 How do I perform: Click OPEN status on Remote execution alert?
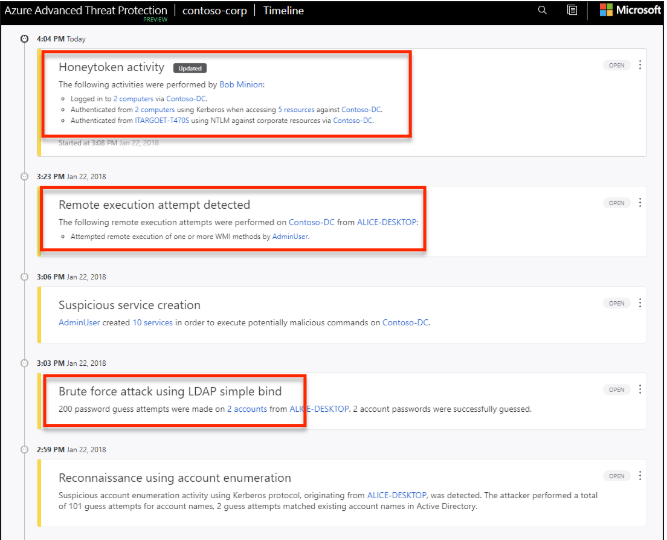(x=616, y=203)
